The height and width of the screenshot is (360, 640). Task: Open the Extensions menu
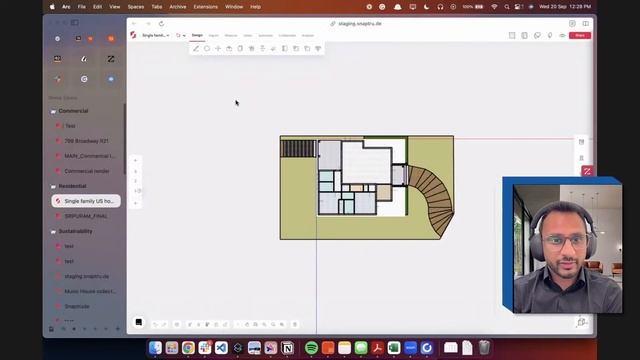coord(205,7)
